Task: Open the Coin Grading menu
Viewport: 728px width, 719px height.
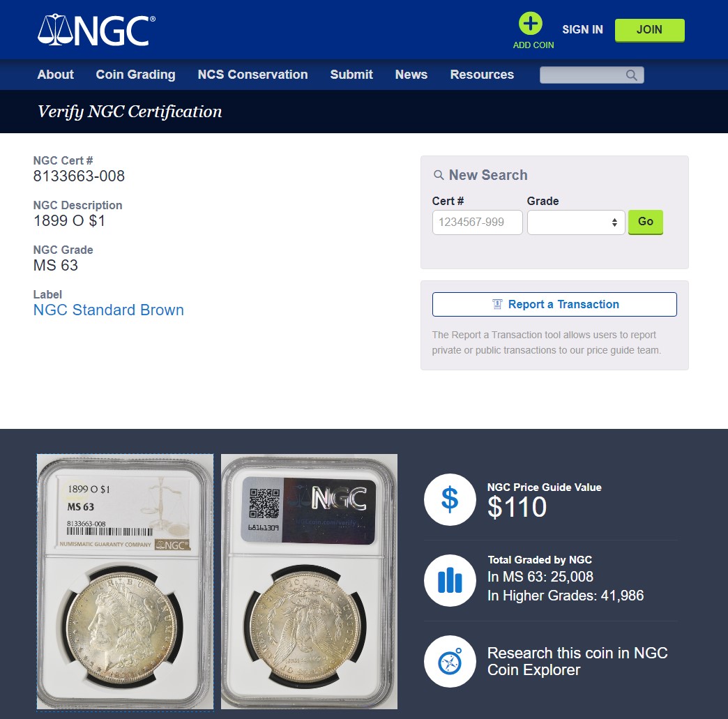Action: 135,75
